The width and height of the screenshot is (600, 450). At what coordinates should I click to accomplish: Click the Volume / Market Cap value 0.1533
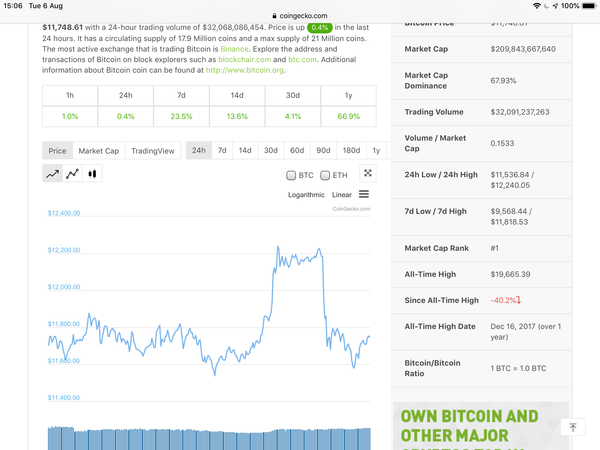(x=502, y=143)
